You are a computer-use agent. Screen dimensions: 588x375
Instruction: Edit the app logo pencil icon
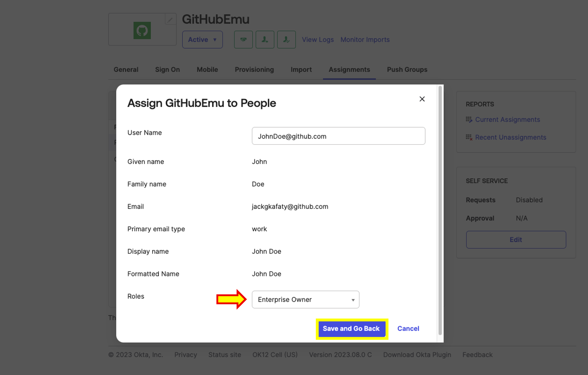click(170, 19)
